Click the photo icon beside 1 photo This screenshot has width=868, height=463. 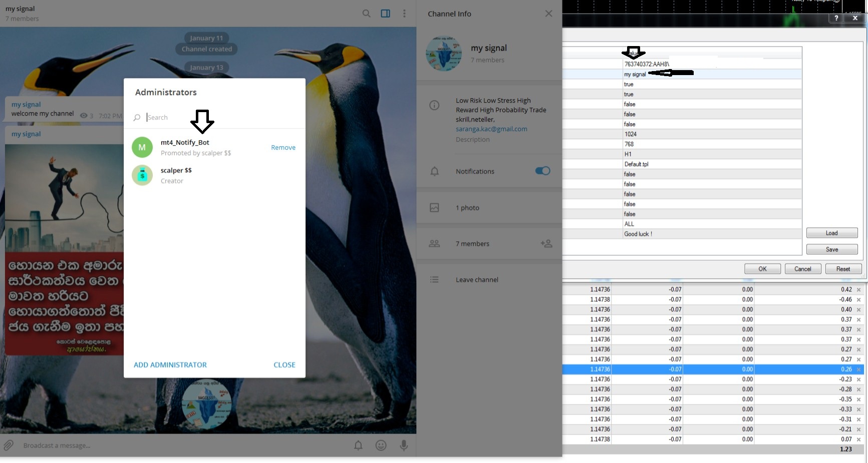click(434, 207)
